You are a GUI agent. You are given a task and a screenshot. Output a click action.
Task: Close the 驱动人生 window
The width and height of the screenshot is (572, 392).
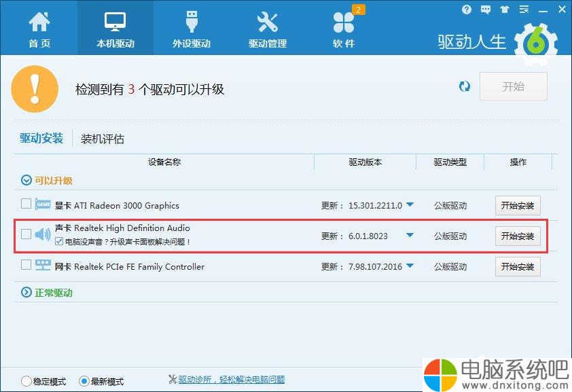[x=562, y=10]
